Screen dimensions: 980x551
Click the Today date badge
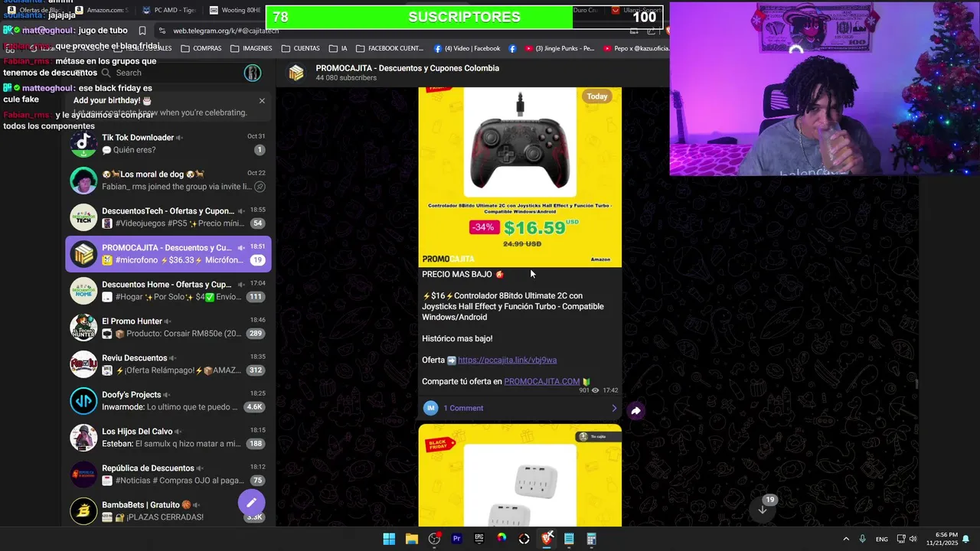[597, 96]
